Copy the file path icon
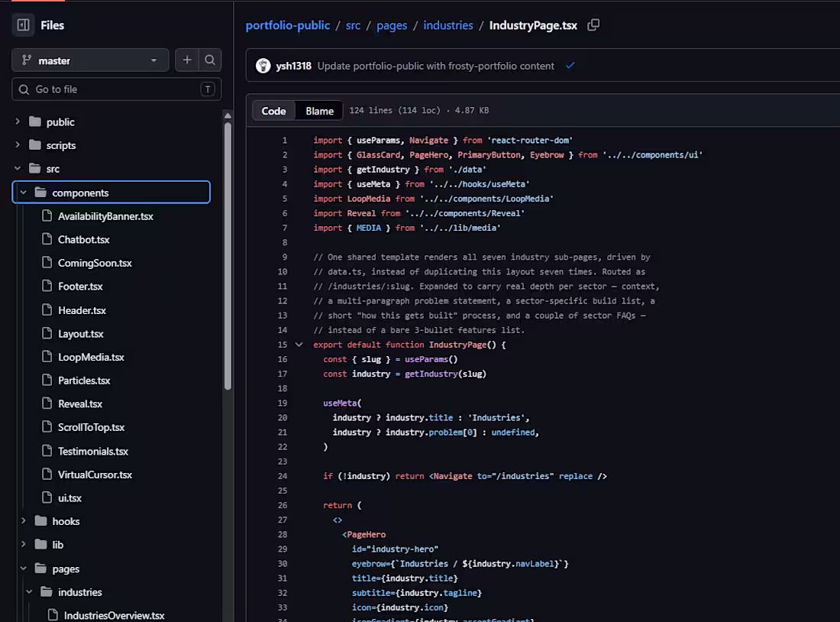Viewport: 840px width, 622px height. tap(593, 24)
